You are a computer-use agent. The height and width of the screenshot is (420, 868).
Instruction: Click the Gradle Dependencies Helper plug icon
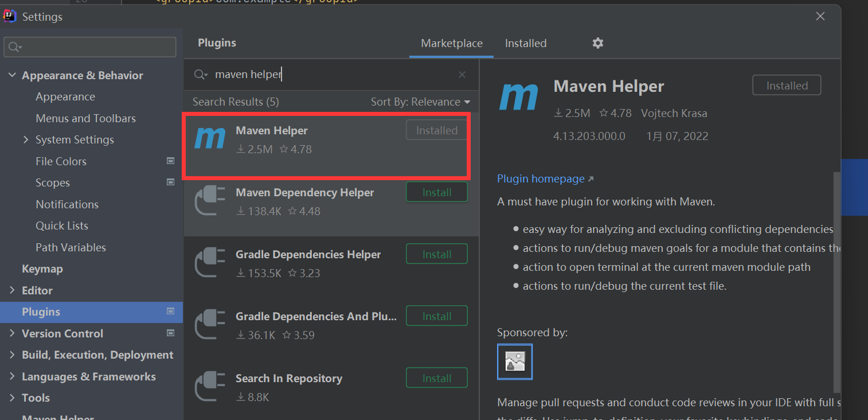(x=210, y=262)
